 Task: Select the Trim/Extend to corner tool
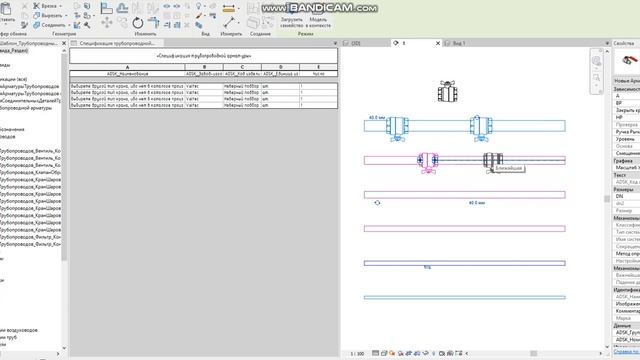click(x=153, y=22)
